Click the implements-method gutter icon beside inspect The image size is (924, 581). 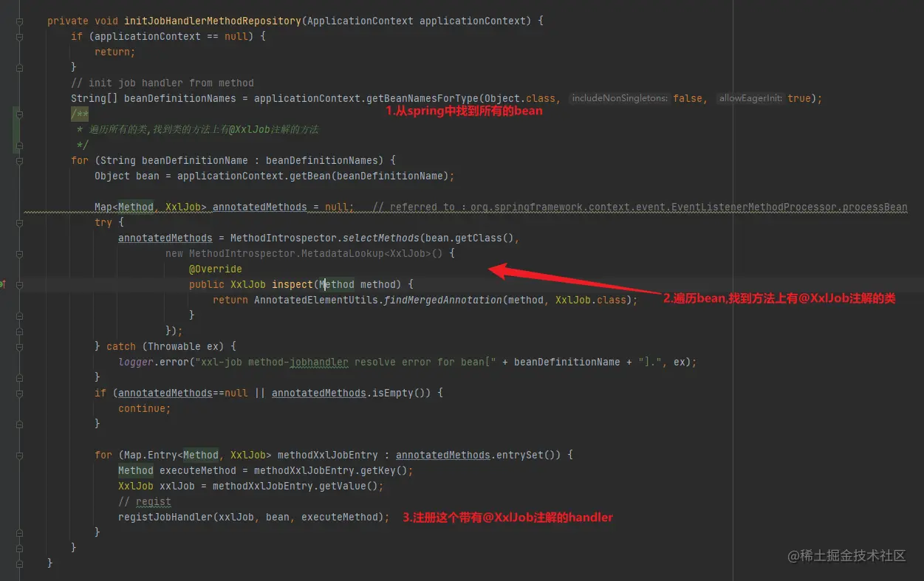(x=2, y=284)
